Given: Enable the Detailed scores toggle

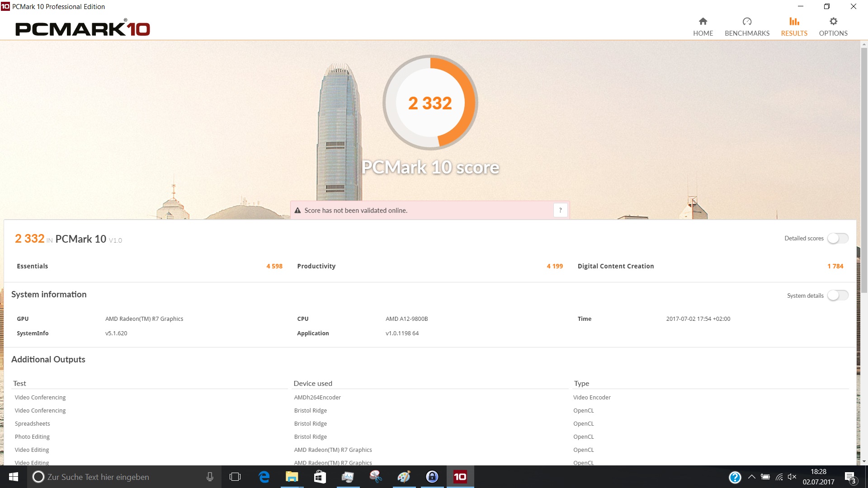Looking at the screenshot, I should [x=838, y=238].
